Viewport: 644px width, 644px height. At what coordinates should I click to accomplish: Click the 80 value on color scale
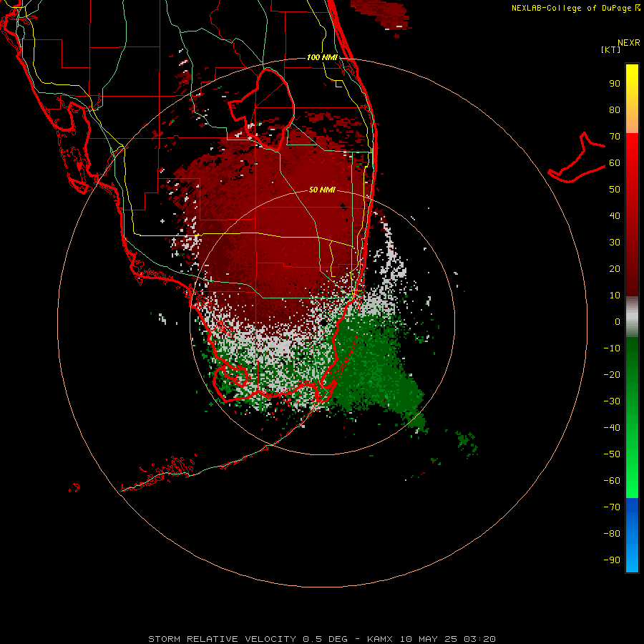click(x=615, y=110)
